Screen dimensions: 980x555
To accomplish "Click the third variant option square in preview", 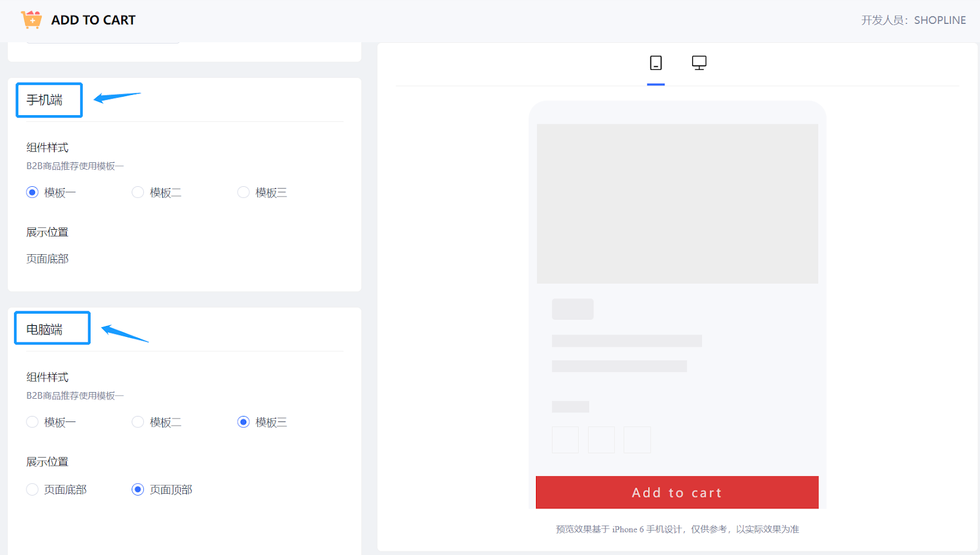I will (x=637, y=440).
